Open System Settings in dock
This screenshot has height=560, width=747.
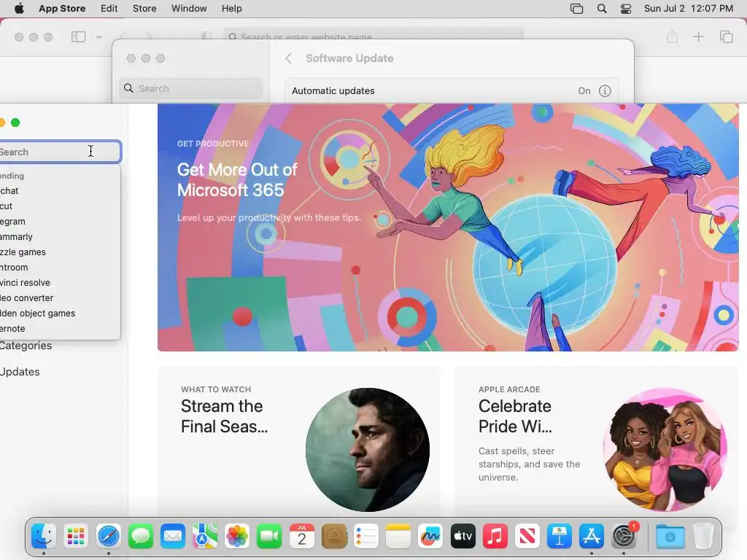624,537
